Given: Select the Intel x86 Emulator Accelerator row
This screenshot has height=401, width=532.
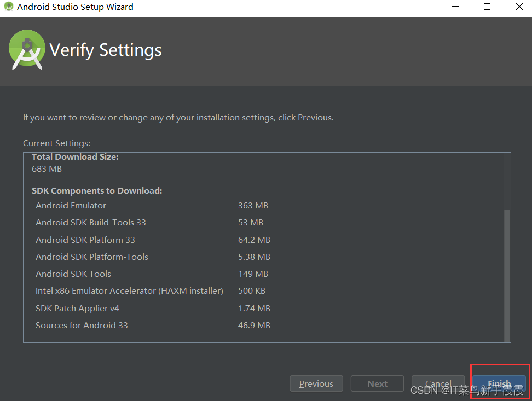Looking at the screenshot, I should tap(151, 290).
